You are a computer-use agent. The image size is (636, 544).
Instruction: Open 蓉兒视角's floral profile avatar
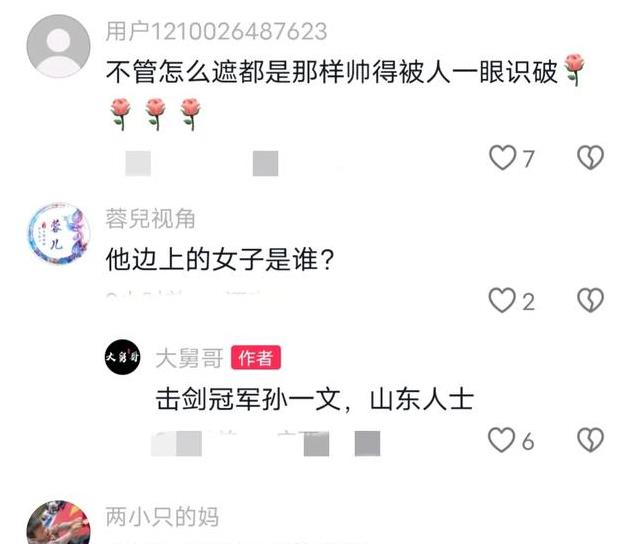click(58, 234)
